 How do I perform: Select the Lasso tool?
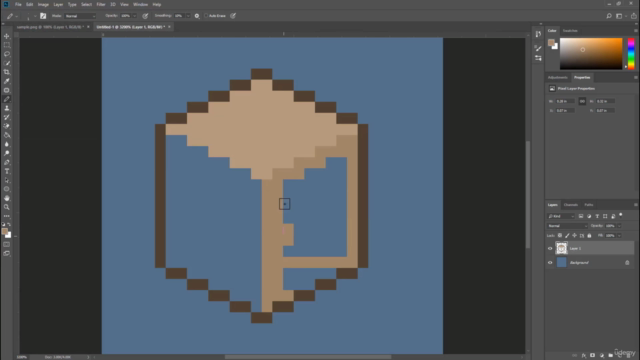(7, 54)
